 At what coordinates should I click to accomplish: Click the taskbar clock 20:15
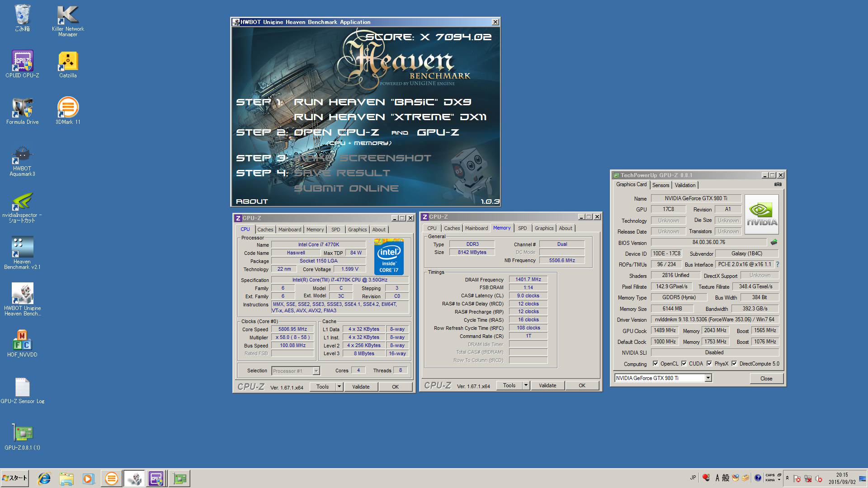pos(842,479)
